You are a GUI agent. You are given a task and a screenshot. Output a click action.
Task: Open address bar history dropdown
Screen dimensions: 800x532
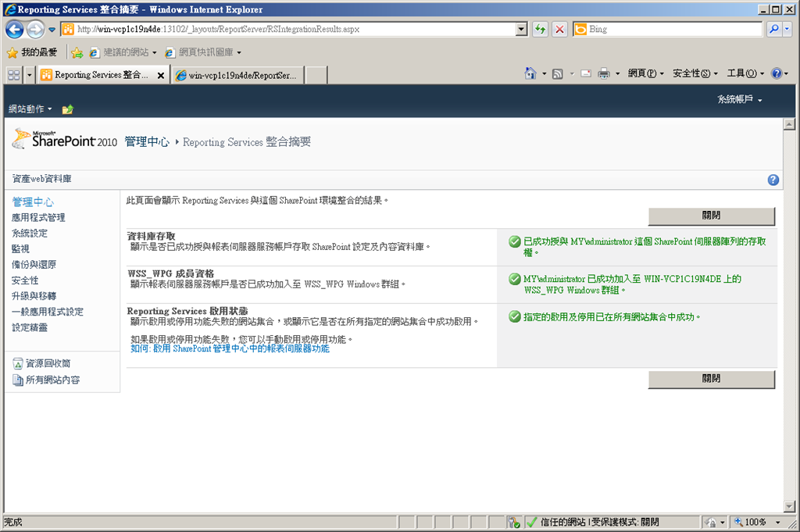(x=521, y=29)
